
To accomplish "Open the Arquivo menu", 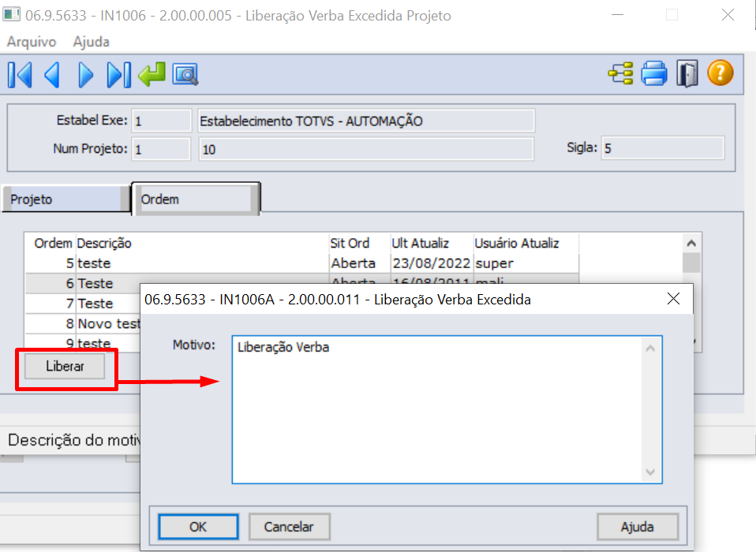I will point(32,42).
